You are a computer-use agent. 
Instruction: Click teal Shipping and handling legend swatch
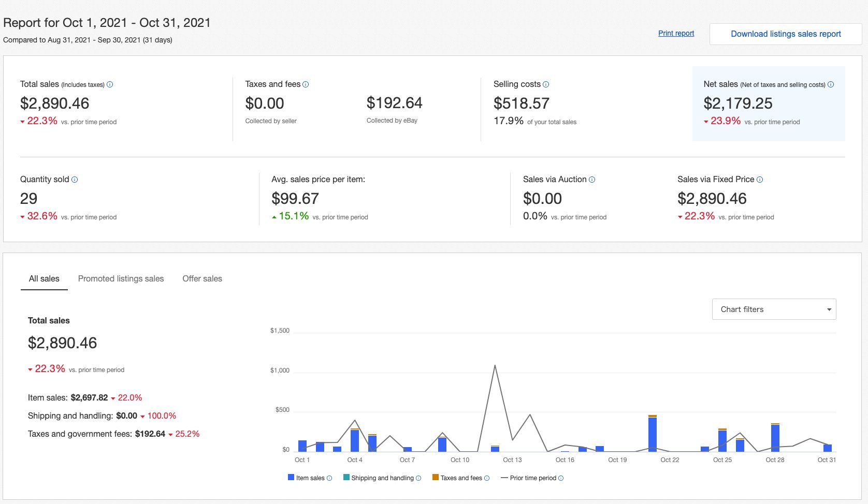point(346,477)
